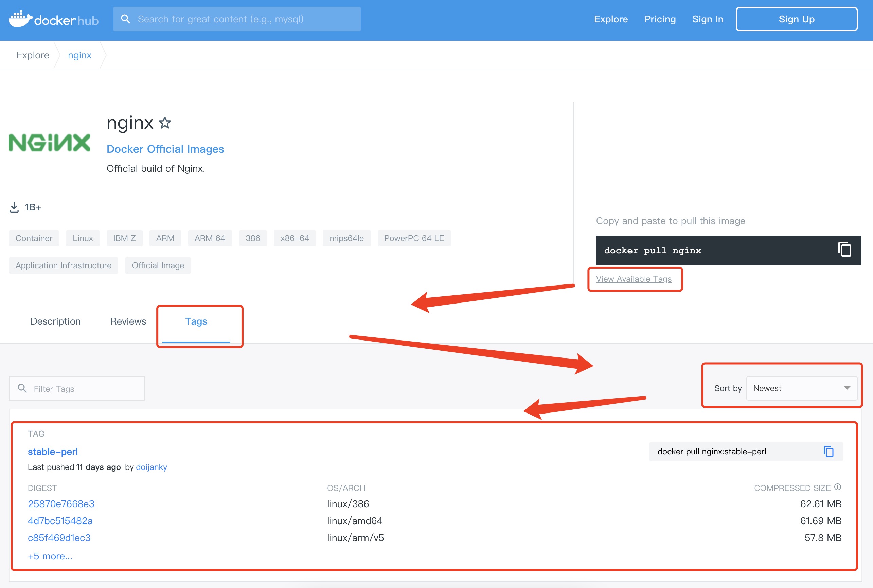
Task: Expand the +5 more digests list
Action: point(50,556)
